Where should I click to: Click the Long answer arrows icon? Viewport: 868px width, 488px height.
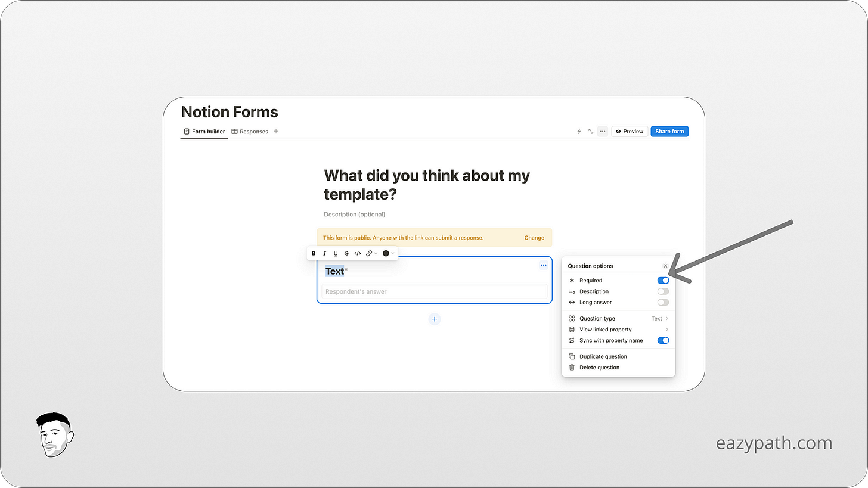coord(572,302)
